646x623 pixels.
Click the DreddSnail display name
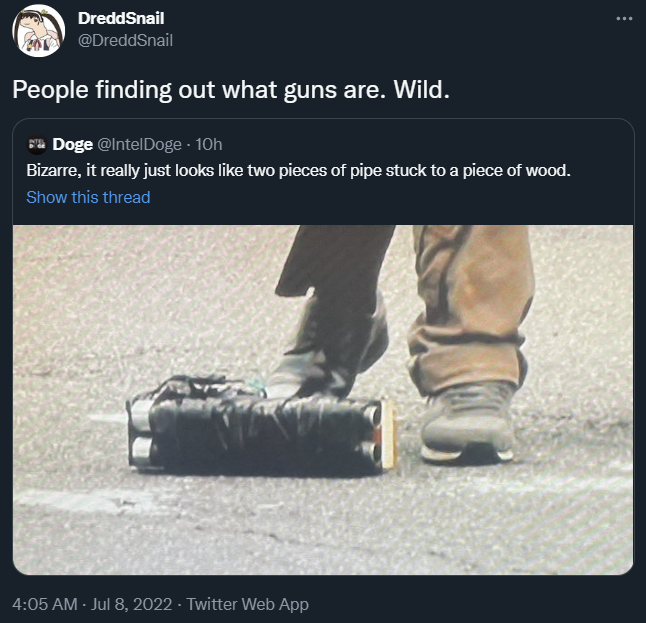tap(121, 18)
